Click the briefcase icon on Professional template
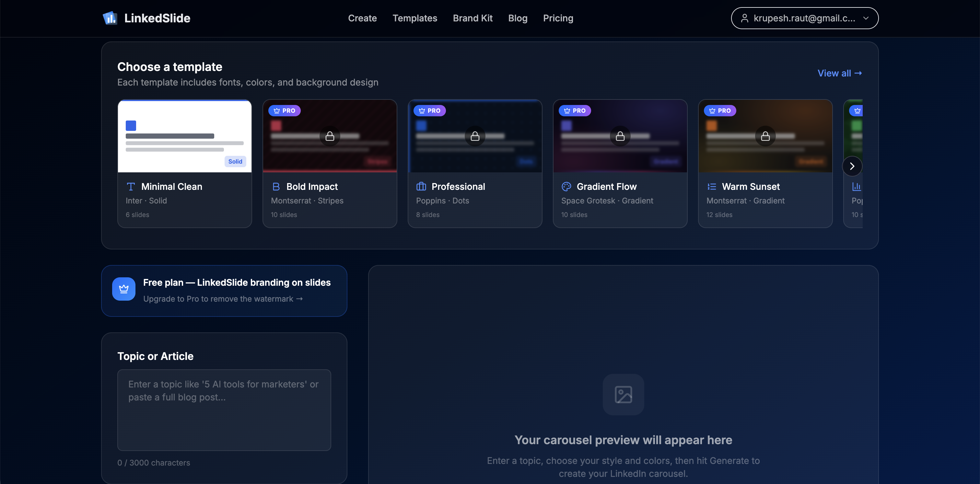Viewport: 980px width, 484px height. click(421, 187)
